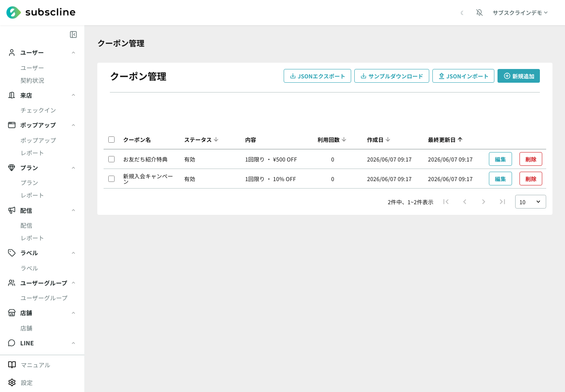Delete the お友だち紹介特典 coupon
The image size is (565, 392).
pyautogui.click(x=531, y=159)
